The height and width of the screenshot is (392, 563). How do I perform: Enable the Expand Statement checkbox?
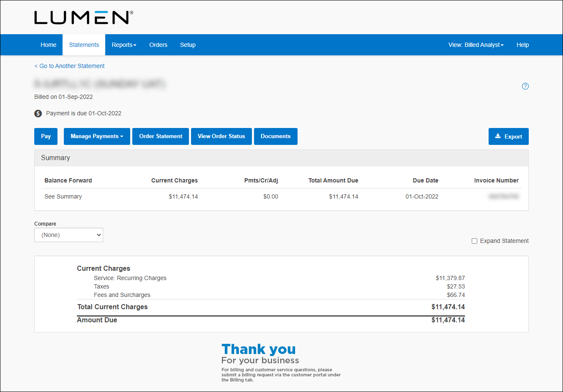474,241
